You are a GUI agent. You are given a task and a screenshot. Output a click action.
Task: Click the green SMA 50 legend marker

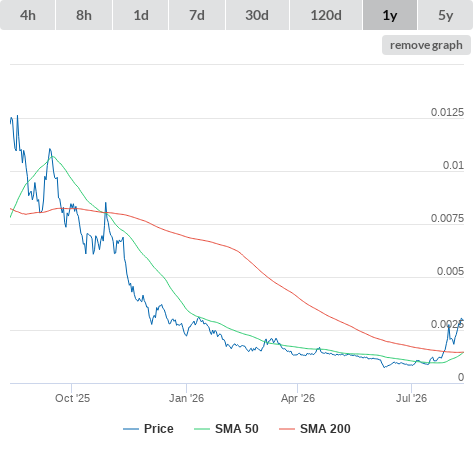coord(202,429)
